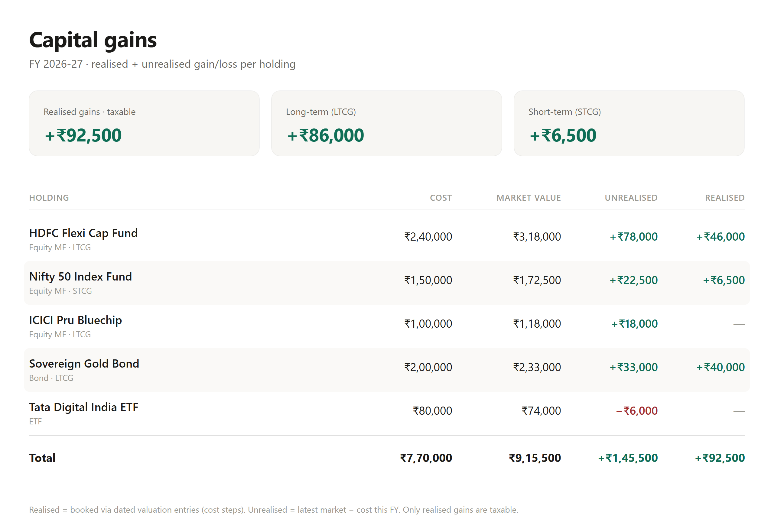
Task: Click HDFC Flexi Cap cost ₹2,40,000
Action: pyautogui.click(x=428, y=237)
